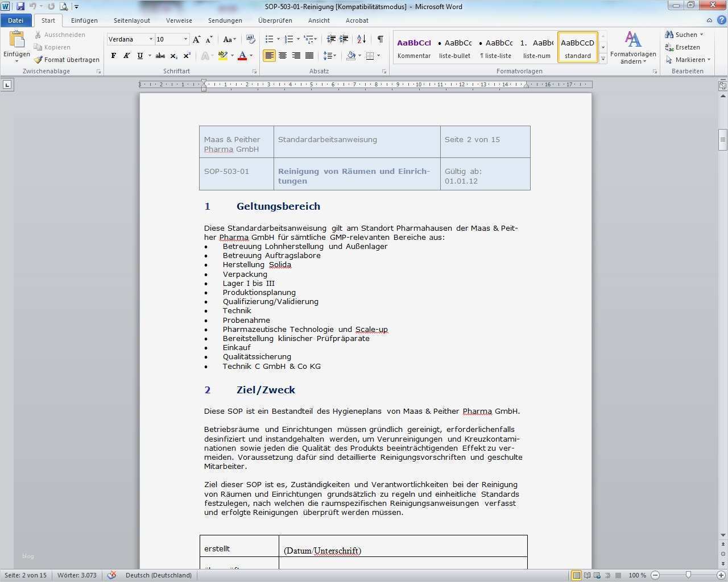Justify the paragraph text
728x582 pixels.
coord(309,56)
